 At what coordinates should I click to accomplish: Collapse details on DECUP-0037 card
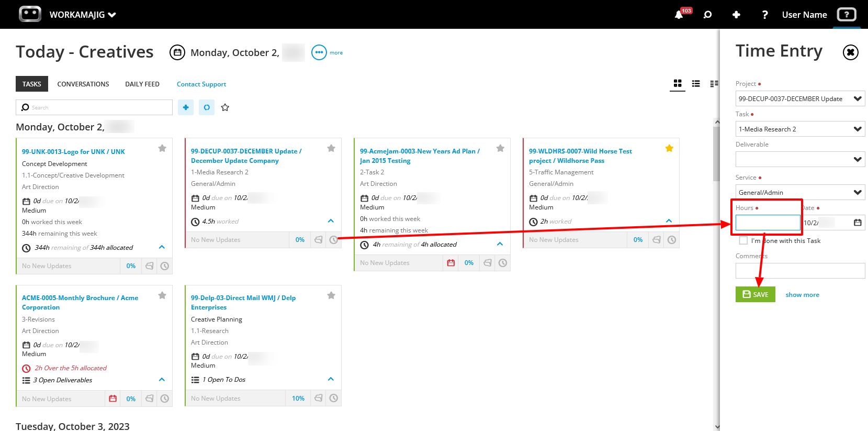click(x=331, y=221)
